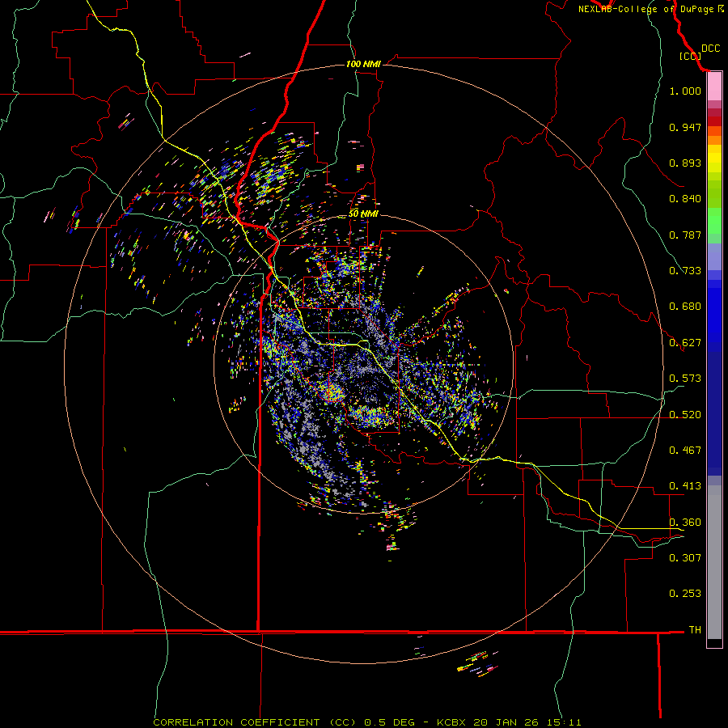Click the KCBX station identifier in caption
The width and height of the screenshot is (728, 728).
[451, 722]
